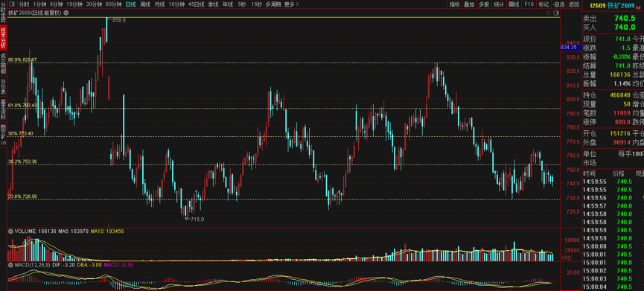The width and height of the screenshot is (644, 291).
Task: Select the 5分钟 chart period
Action: [57, 4]
